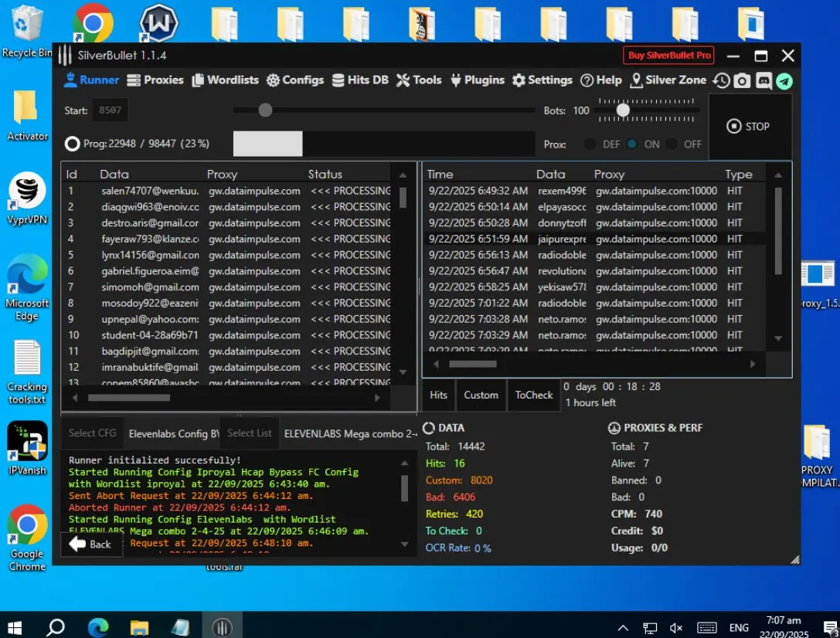Viewport: 840px width, 638px height.
Task: Show hidden system tray icons chevron
Action: 623,628
